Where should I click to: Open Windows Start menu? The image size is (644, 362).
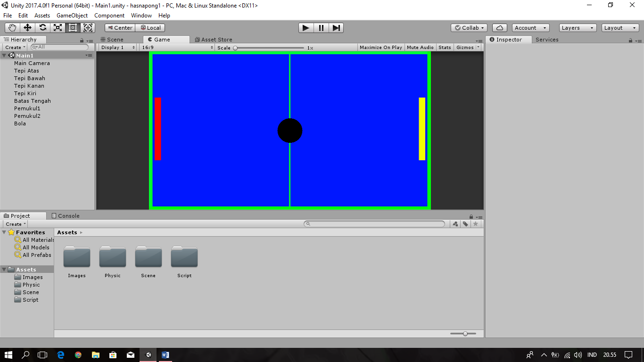point(8,355)
